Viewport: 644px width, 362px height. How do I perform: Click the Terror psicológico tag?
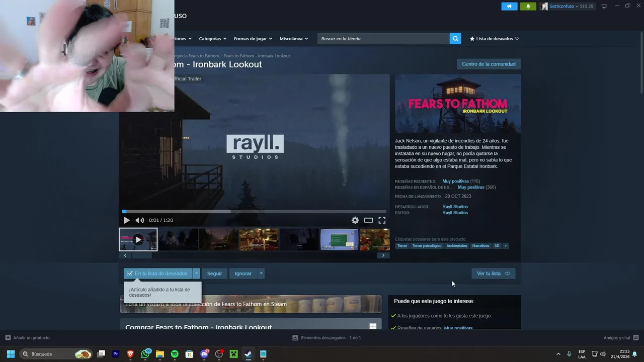pyautogui.click(x=427, y=246)
